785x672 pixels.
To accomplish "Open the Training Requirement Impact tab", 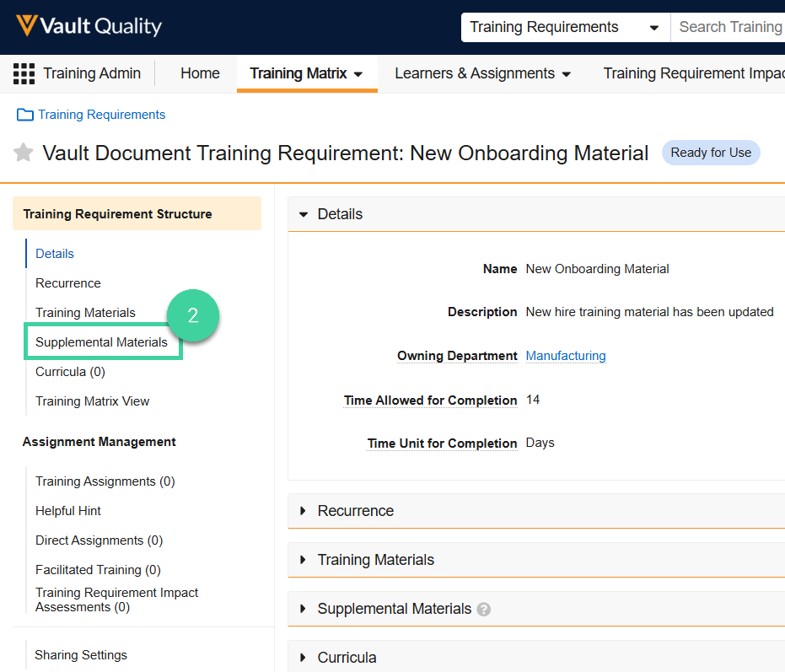I will point(694,73).
